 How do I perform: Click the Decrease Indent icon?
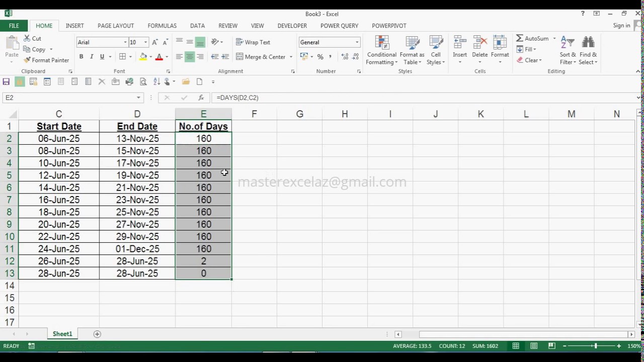pos(215,57)
